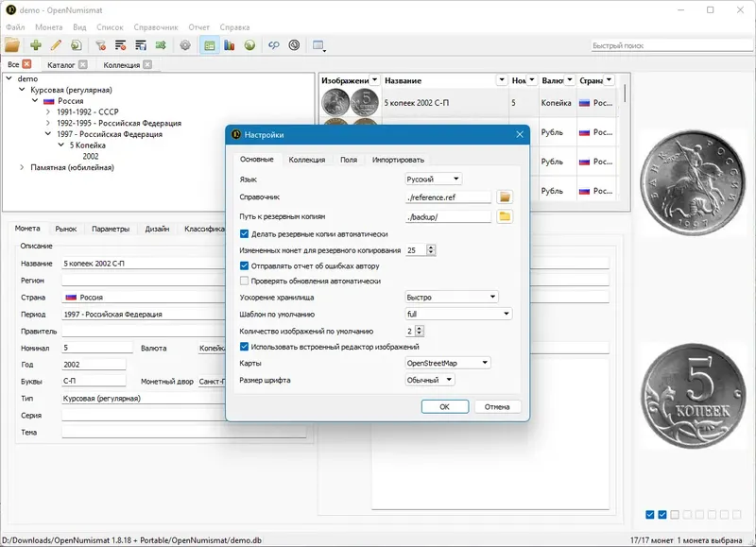Image resolution: width=756 pixels, height=547 pixels.
Task: Collapse the 5 Копейка tree node
Action: (60, 145)
